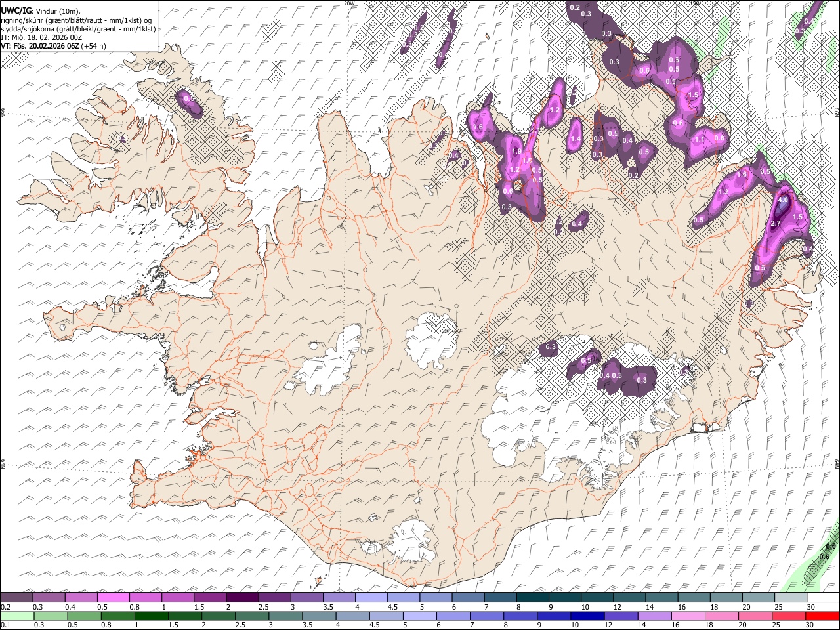Click the white 30 swatch on the snow scale
840x630 pixels.
(x=823, y=598)
